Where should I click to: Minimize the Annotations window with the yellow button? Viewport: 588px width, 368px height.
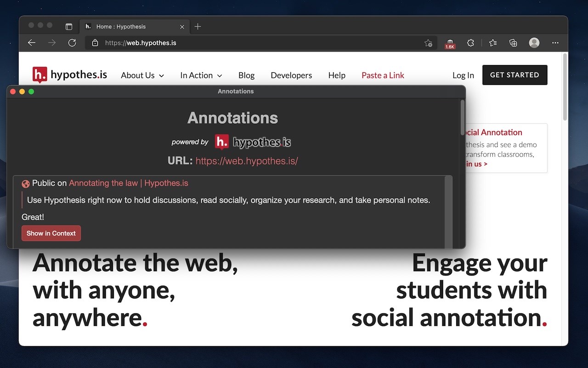click(22, 92)
